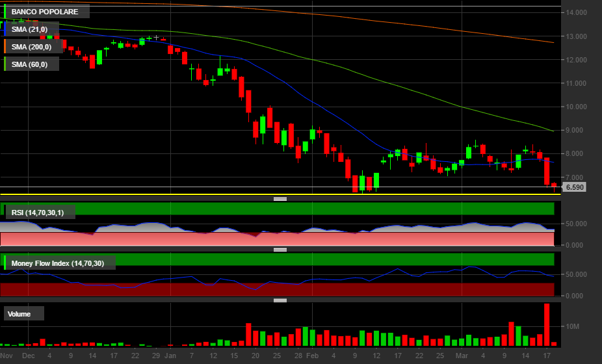Click the Money Flow 50.000 axis label

coord(576,274)
